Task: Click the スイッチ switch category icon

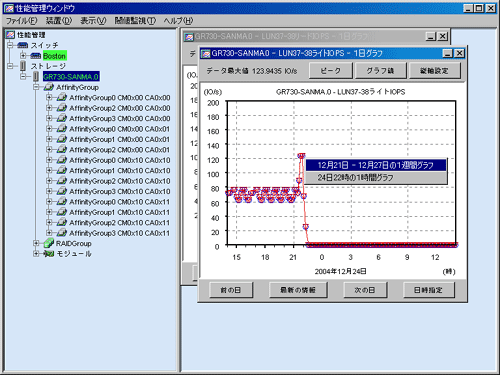Action: tap(22, 45)
